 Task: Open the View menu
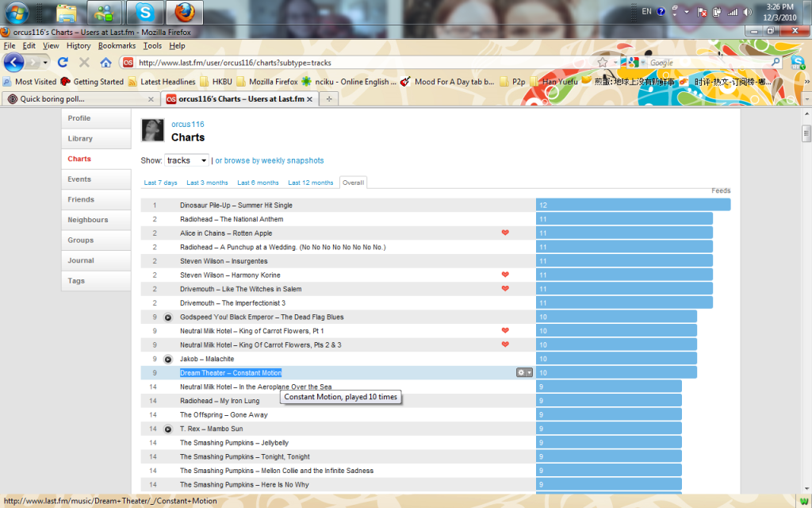coord(51,45)
